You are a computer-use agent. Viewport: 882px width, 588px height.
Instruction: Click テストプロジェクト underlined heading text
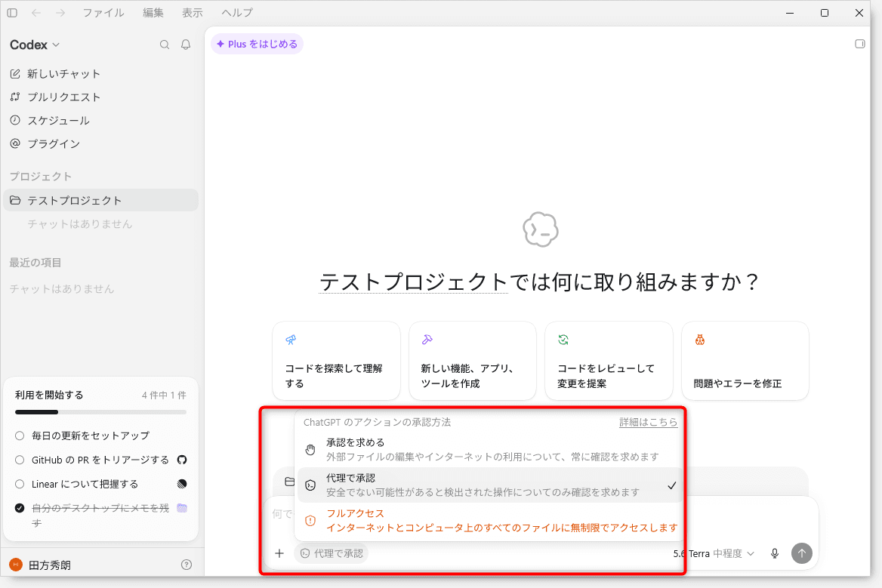click(414, 282)
